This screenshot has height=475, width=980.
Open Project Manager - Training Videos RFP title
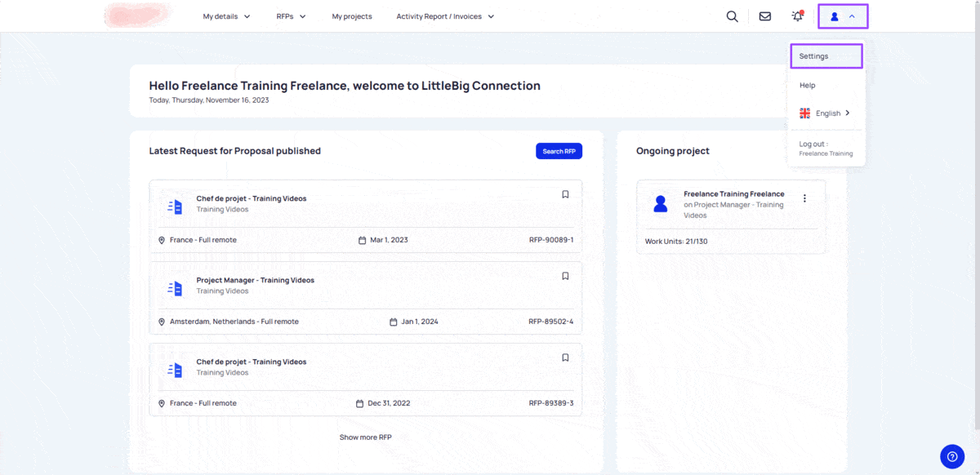(256, 280)
